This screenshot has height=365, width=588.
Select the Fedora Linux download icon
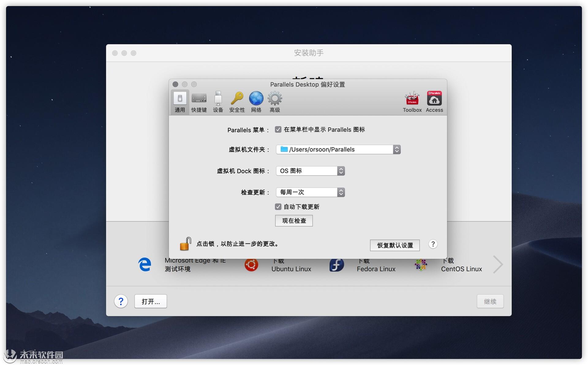(x=337, y=265)
